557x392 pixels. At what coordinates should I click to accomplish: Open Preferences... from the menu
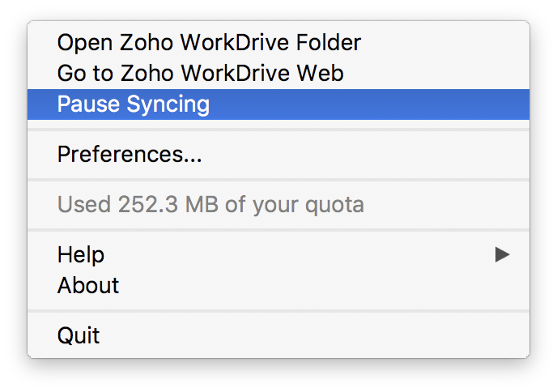pos(130,154)
